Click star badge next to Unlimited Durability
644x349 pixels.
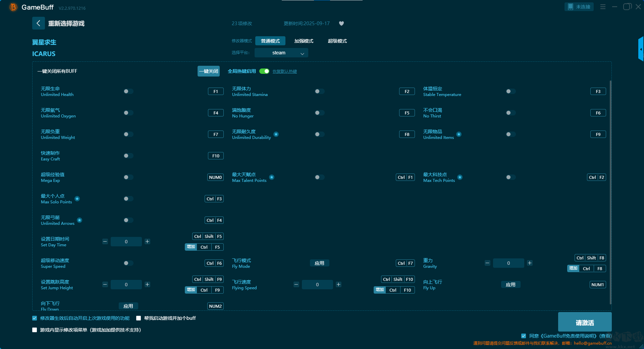pyautogui.click(x=276, y=134)
